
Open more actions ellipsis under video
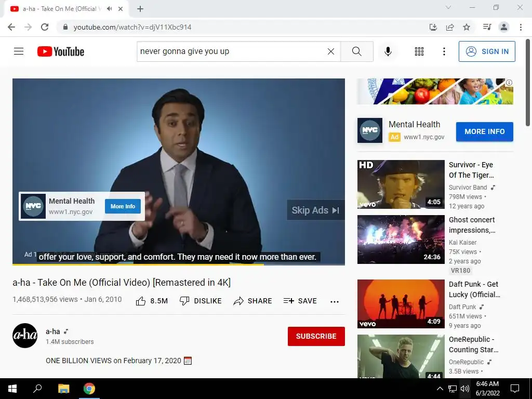(x=335, y=301)
